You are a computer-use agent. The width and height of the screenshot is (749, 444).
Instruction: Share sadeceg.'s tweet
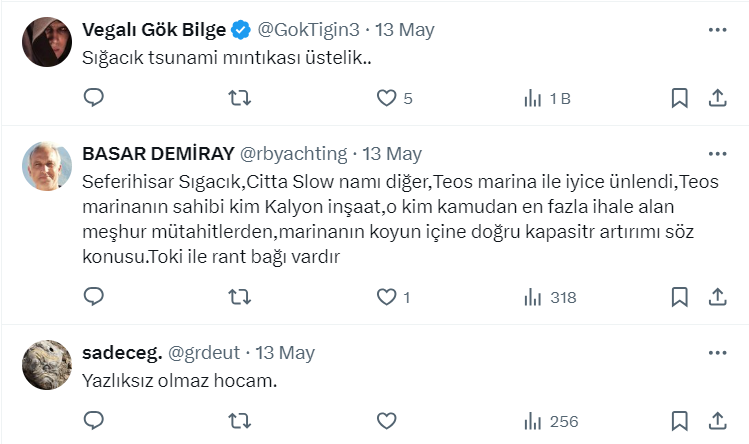pyautogui.click(x=716, y=421)
